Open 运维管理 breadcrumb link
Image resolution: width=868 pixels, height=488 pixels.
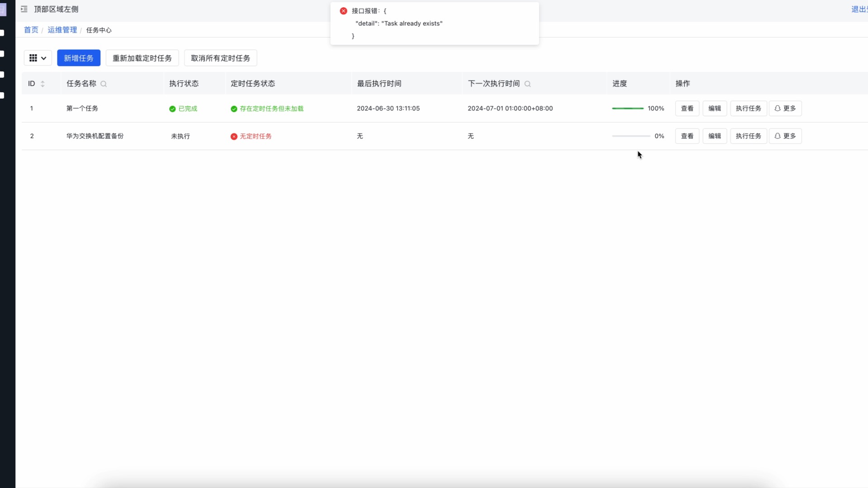click(62, 30)
